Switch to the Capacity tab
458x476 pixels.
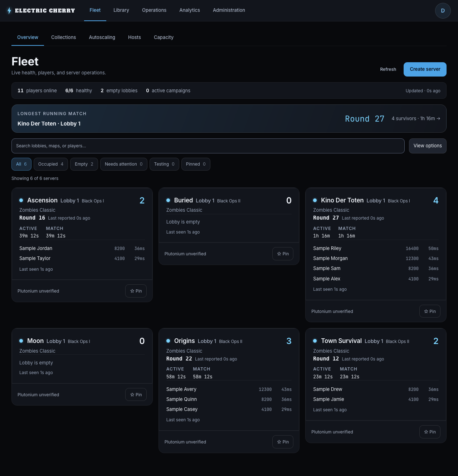coord(164,37)
